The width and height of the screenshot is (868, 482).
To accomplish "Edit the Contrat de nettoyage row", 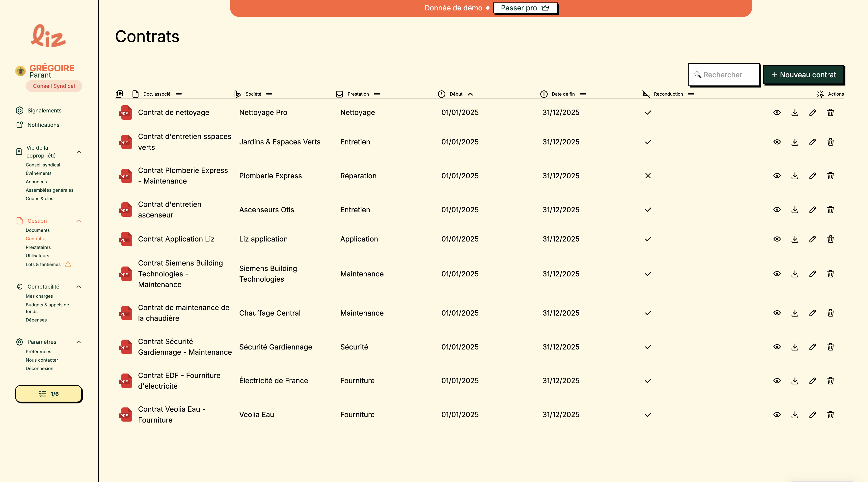I will coord(813,112).
